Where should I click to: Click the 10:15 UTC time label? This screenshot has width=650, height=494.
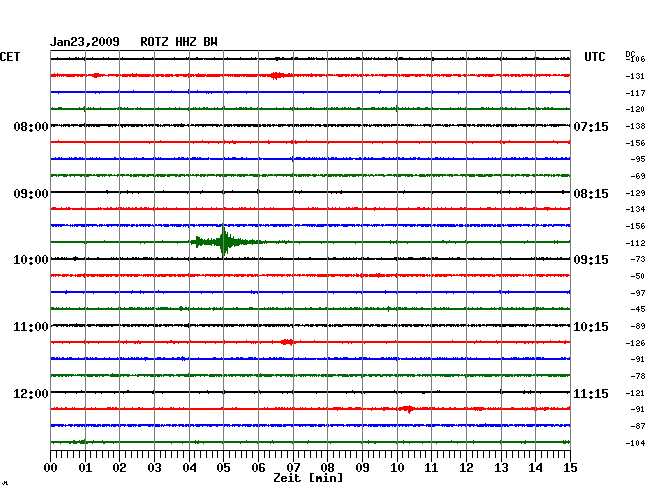pyautogui.click(x=591, y=327)
